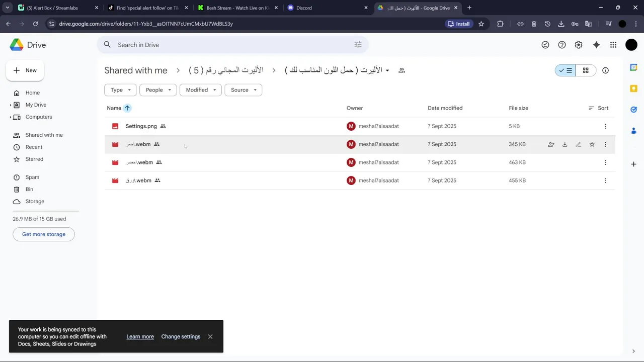Viewport: 644px width, 362px height.
Task: Open the Gemini sparkle icon
Action: (x=596, y=45)
